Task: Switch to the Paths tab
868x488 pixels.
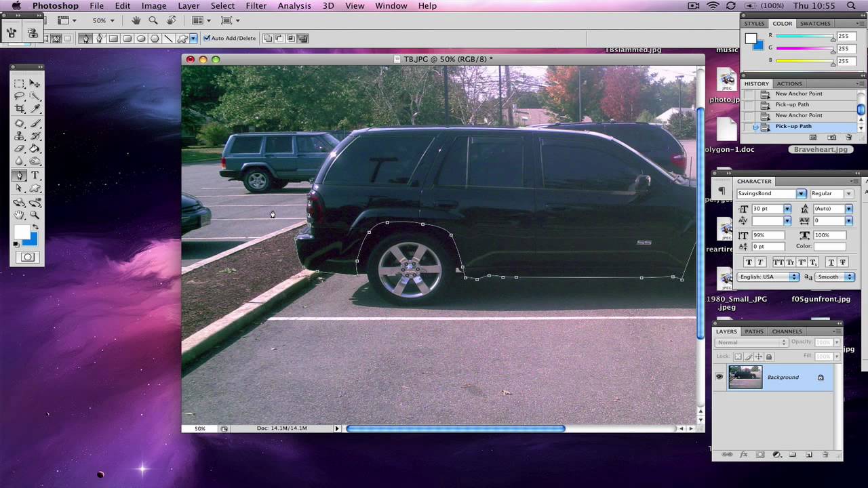Action: click(754, 331)
